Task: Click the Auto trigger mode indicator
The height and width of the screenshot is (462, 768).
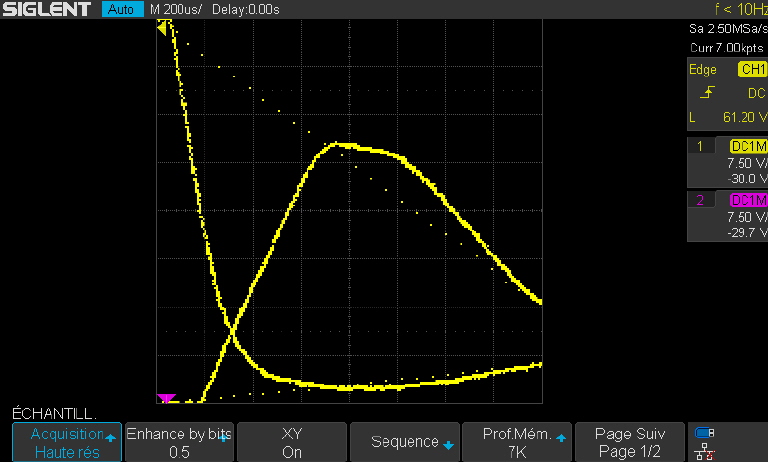Action: (x=122, y=9)
